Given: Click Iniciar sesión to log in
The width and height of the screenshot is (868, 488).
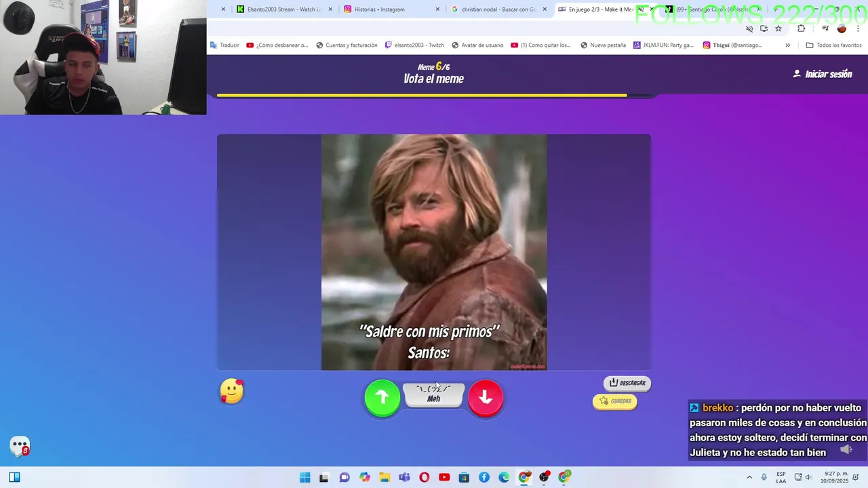Looking at the screenshot, I should (823, 74).
